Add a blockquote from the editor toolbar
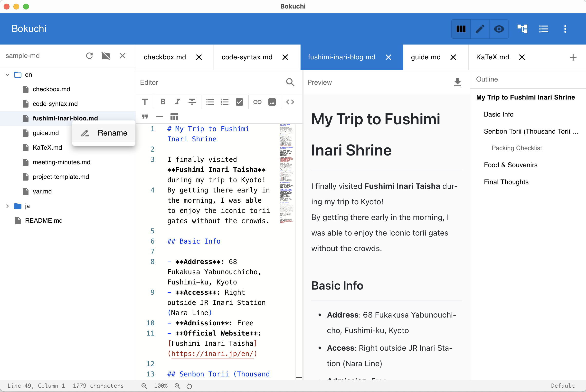The width and height of the screenshot is (586, 392). pyautogui.click(x=145, y=116)
